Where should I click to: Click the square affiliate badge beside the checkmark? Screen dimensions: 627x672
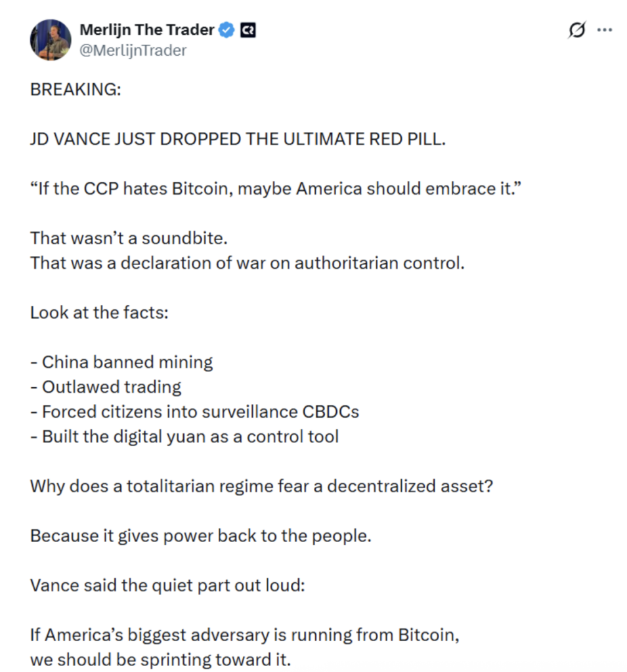[248, 29]
